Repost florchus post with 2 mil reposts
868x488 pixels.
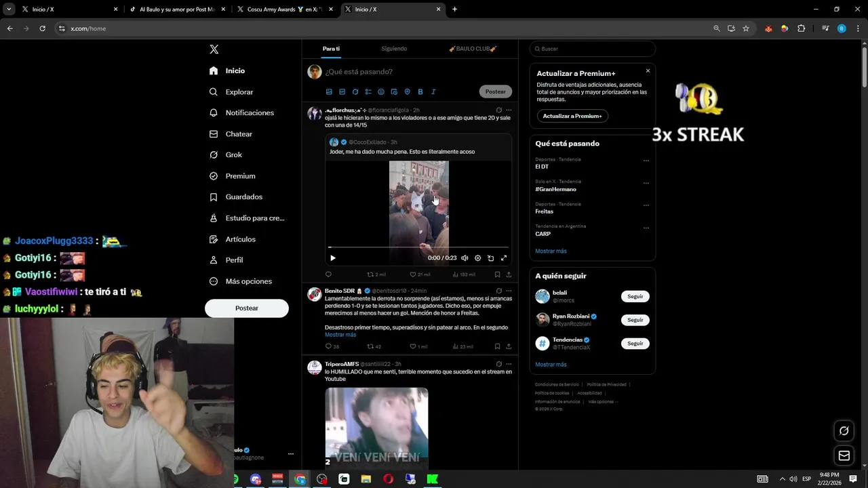[x=376, y=274]
